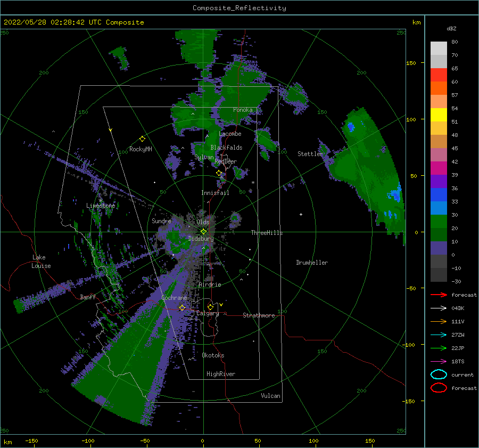Screen dimensions: 479x448
Task: Click the Innisfail city label
Action: pos(215,193)
